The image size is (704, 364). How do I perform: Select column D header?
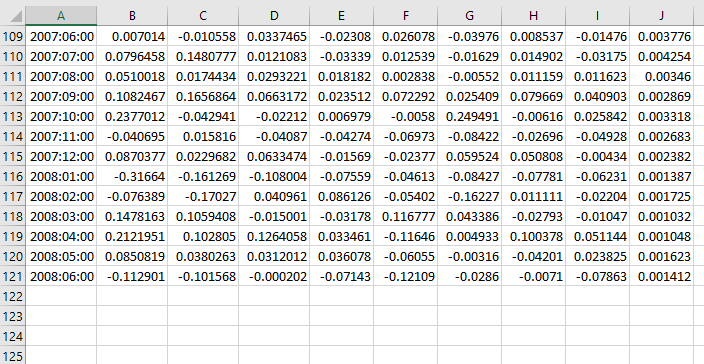[x=274, y=16]
